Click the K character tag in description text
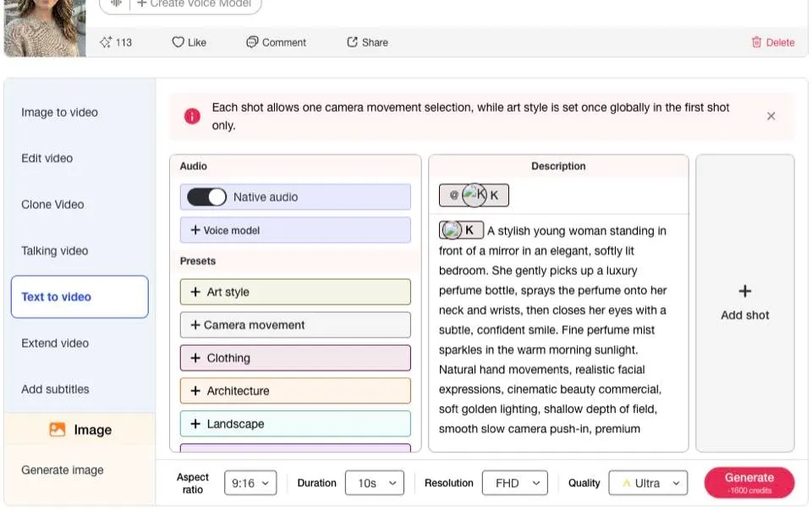The height and width of the screenshot is (516, 812). tap(462, 230)
